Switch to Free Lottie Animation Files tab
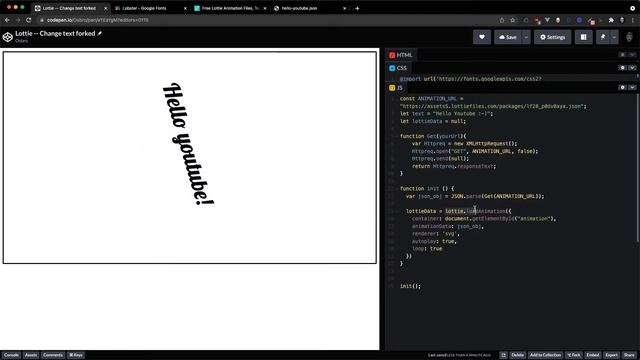Screen dimensions: 640x360 click(230, 8)
